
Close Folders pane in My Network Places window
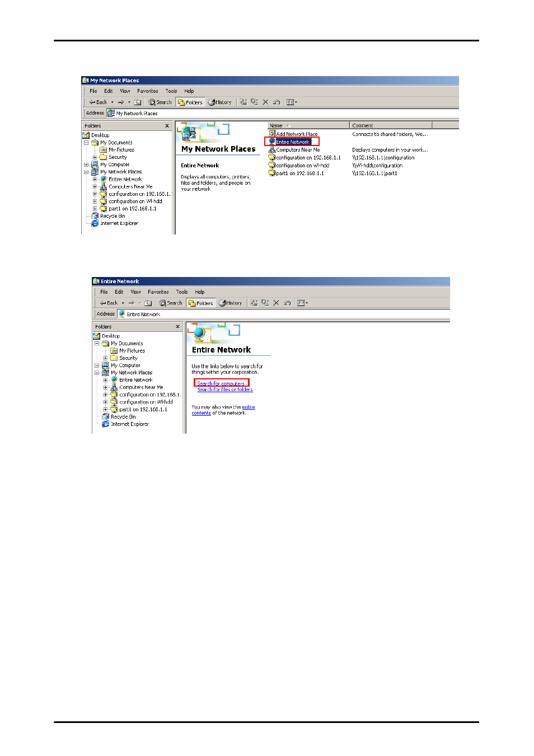click(167, 126)
